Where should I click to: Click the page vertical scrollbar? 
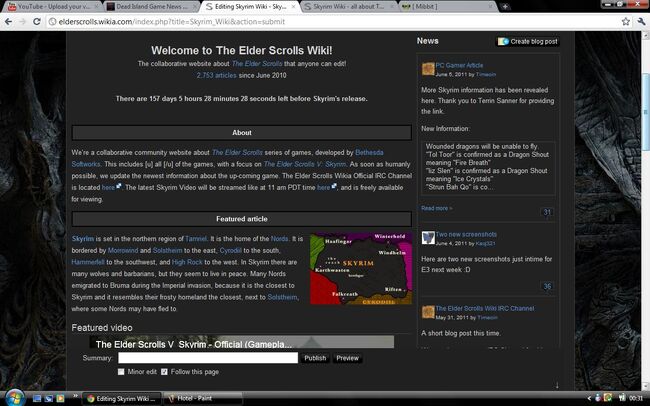(x=645, y=112)
